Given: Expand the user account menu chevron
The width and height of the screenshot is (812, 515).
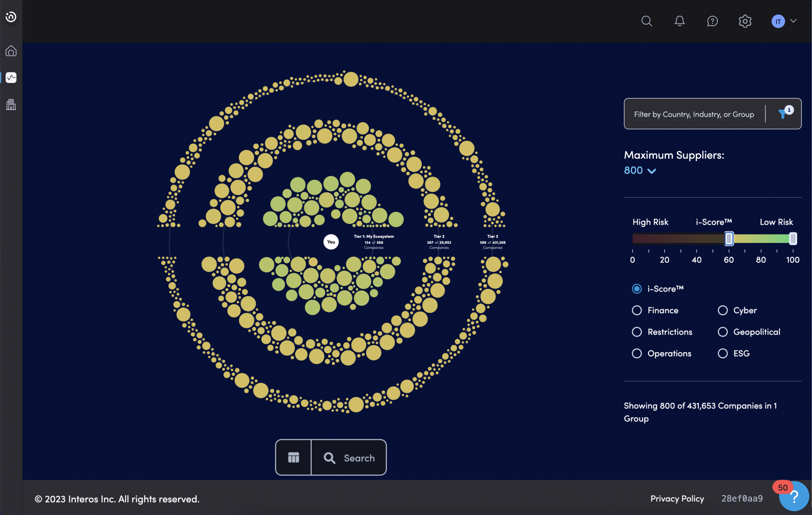Looking at the screenshot, I should click(793, 21).
